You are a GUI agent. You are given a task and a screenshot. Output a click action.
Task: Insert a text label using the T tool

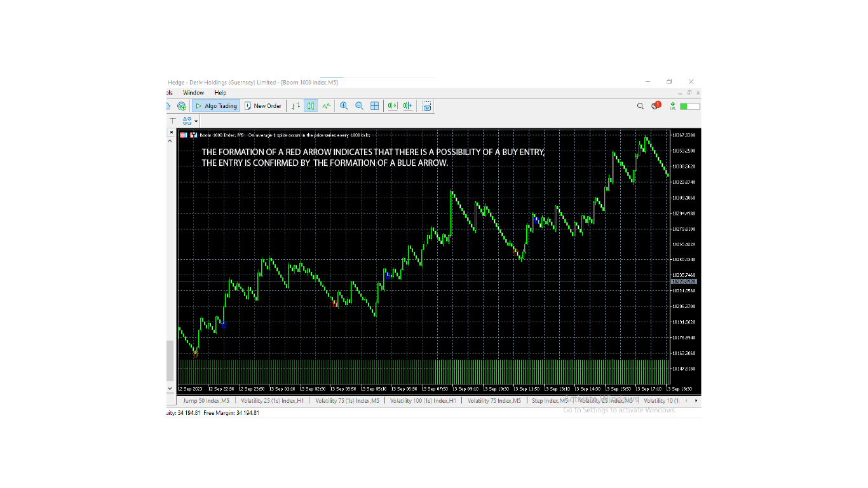(x=172, y=121)
